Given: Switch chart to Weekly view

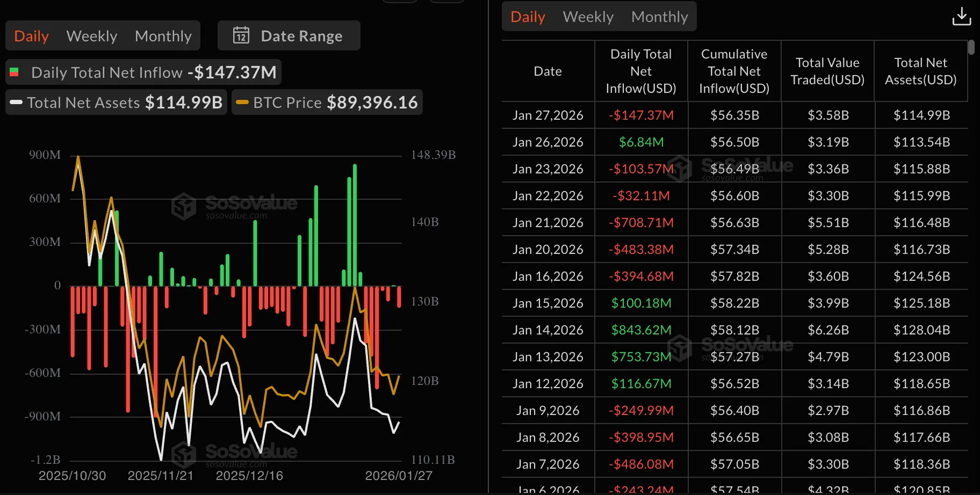Looking at the screenshot, I should coord(91,36).
